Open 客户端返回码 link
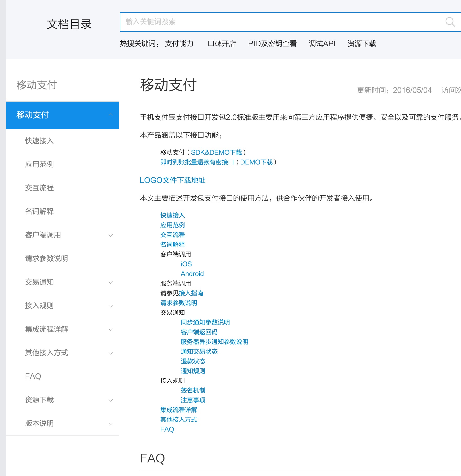The image size is (461, 476). pyautogui.click(x=199, y=332)
